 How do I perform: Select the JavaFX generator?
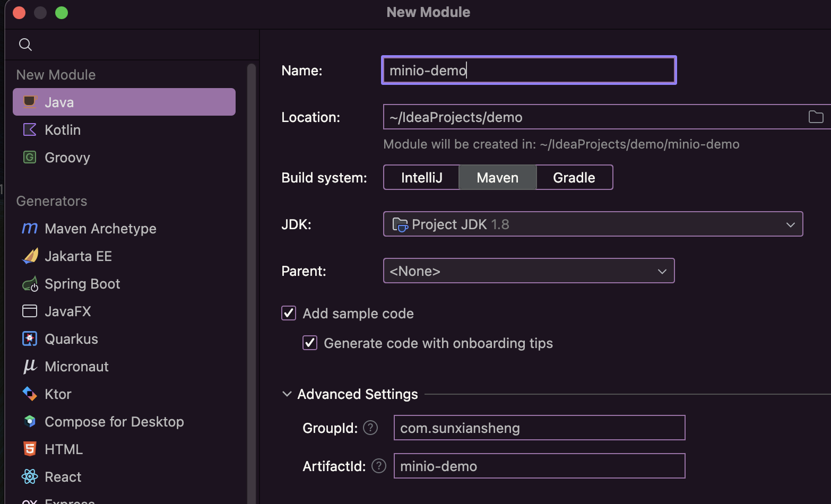pyautogui.click(x=124, y=311)
